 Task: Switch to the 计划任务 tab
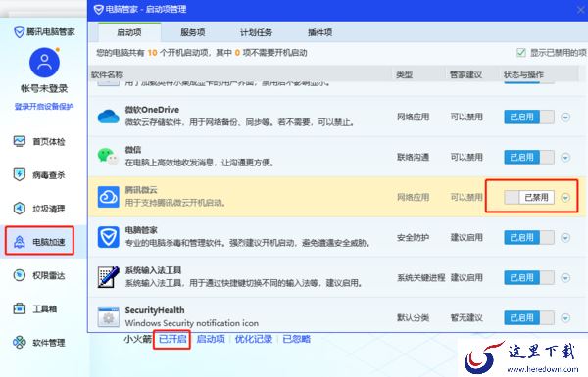click(256, 32)
